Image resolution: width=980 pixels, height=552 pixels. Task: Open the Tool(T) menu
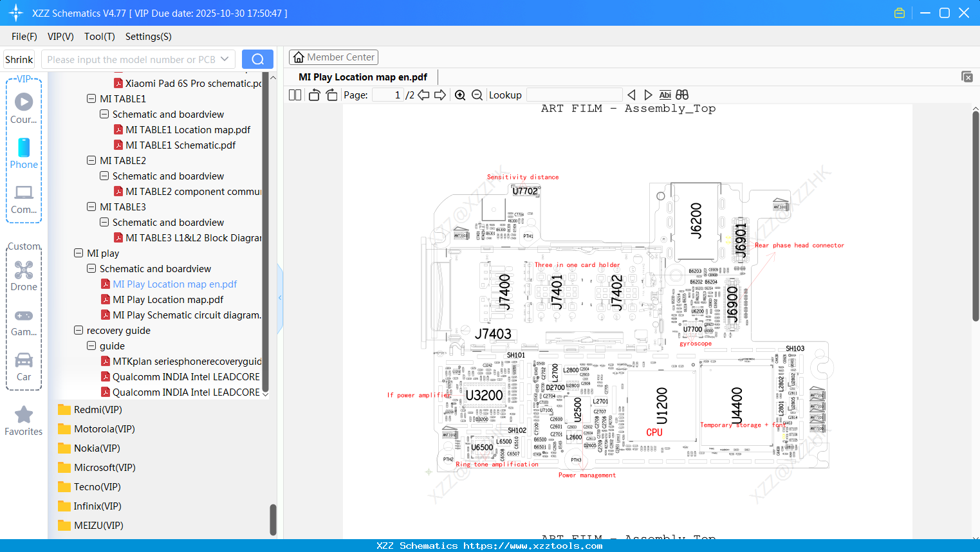[99, 37]
